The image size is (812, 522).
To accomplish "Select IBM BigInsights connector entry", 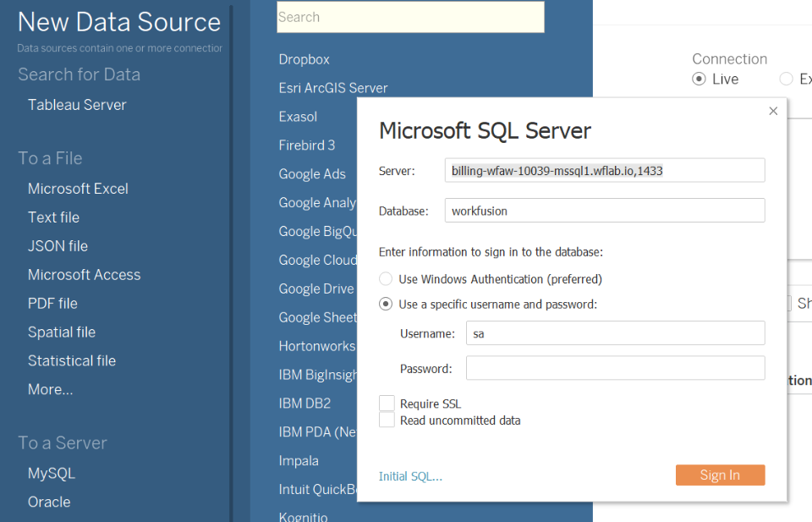I will click(317, 375).
